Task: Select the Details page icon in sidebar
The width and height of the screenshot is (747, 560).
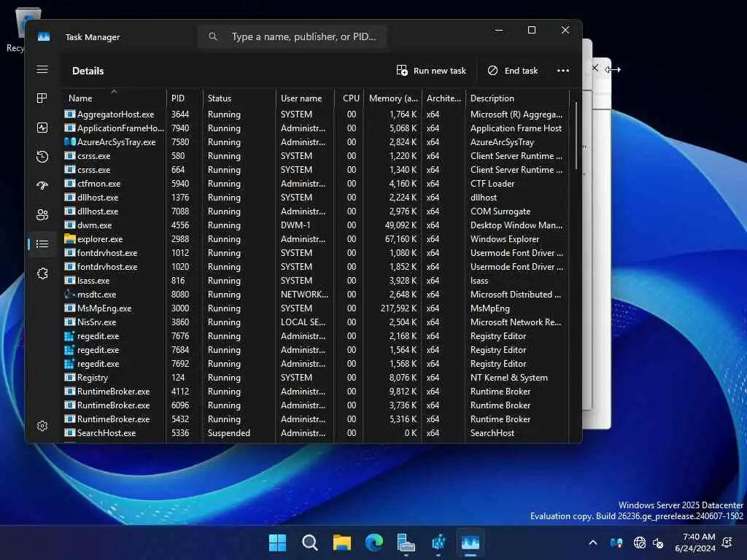Action: 42,244
